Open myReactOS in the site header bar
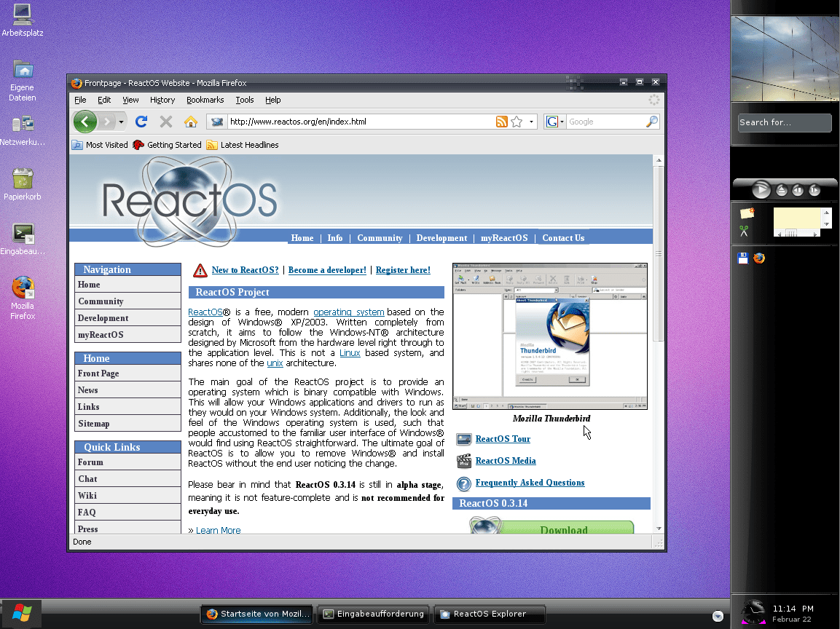The width and height of the screenshot is (840, 629). click(504, 237)
